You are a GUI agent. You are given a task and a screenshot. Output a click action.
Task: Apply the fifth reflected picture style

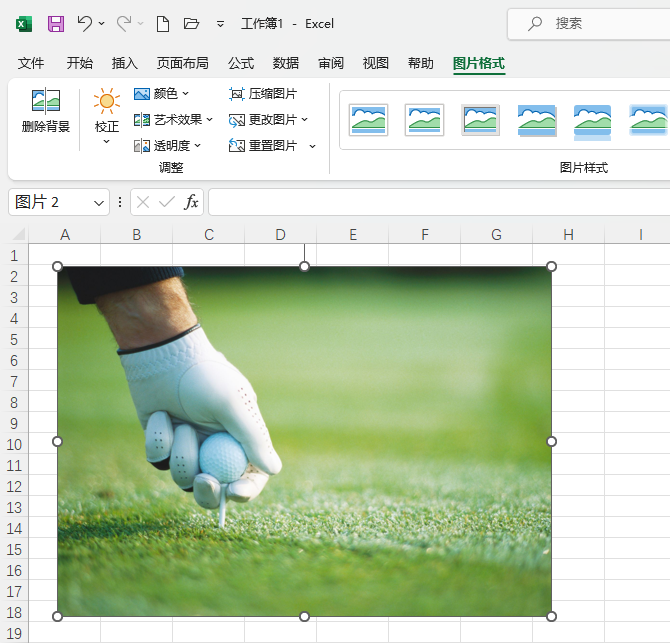tap(592, 122)
